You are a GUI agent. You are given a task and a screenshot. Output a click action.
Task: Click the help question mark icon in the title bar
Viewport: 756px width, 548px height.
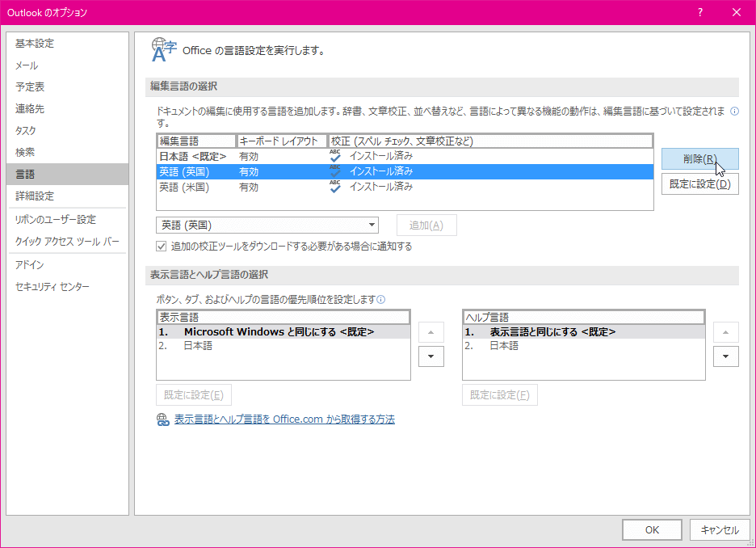[x=700, y=13]
